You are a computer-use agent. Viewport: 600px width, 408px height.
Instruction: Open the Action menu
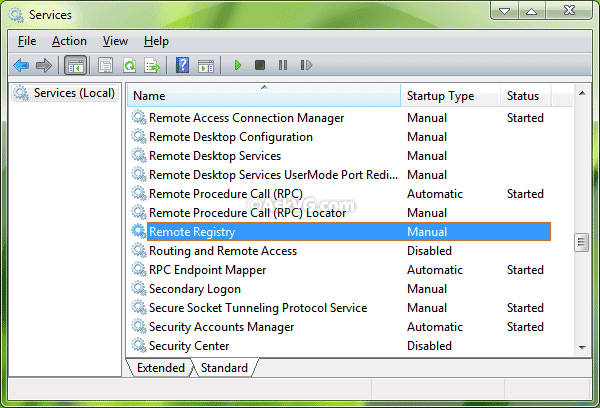[69, 41]
